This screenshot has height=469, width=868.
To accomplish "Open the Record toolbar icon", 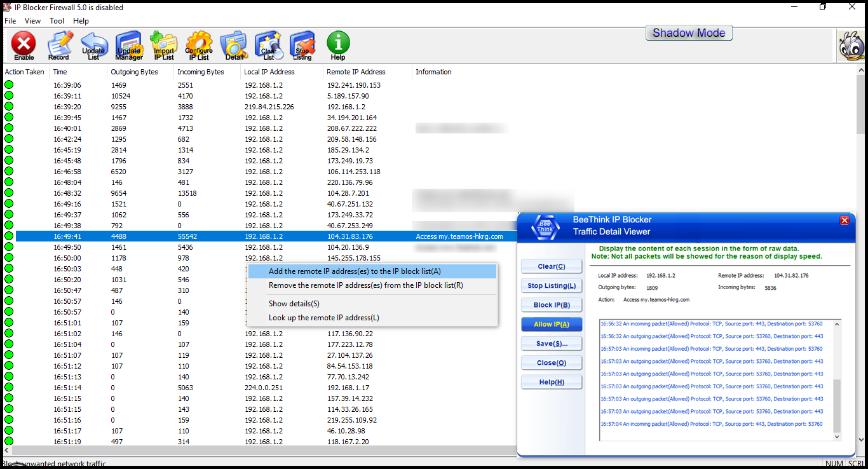I will [59, 45].
